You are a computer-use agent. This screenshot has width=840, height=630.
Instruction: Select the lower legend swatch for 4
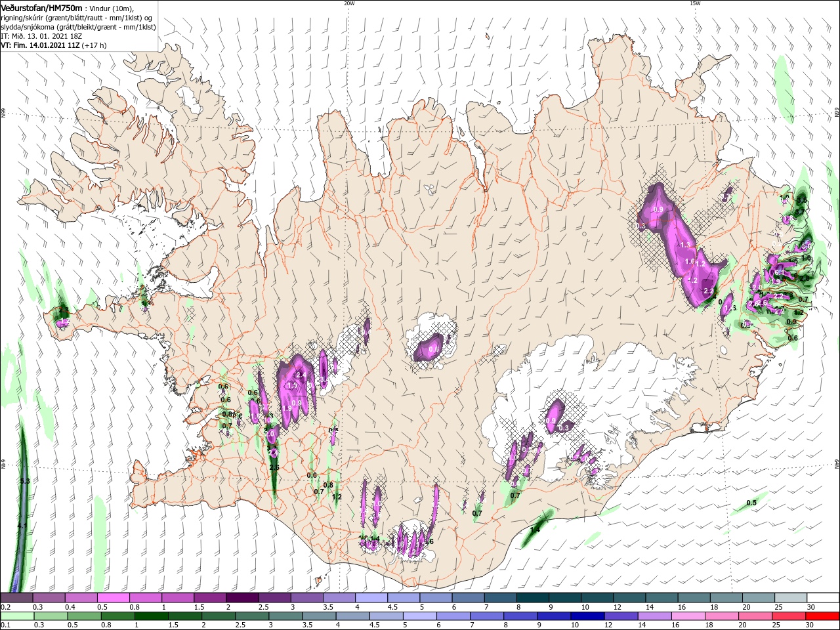pos(353,616)
